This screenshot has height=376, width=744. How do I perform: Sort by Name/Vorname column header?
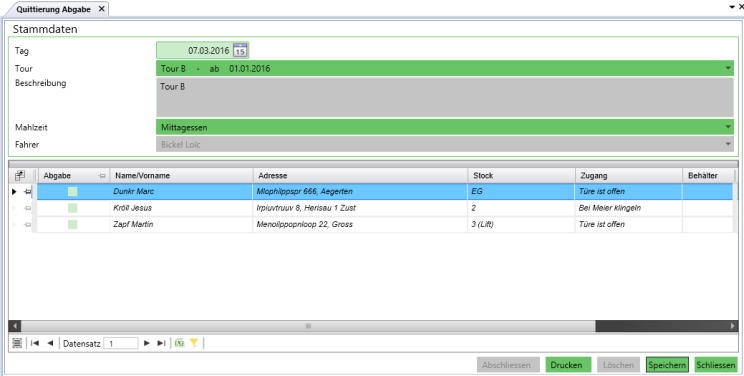[181, 176]
